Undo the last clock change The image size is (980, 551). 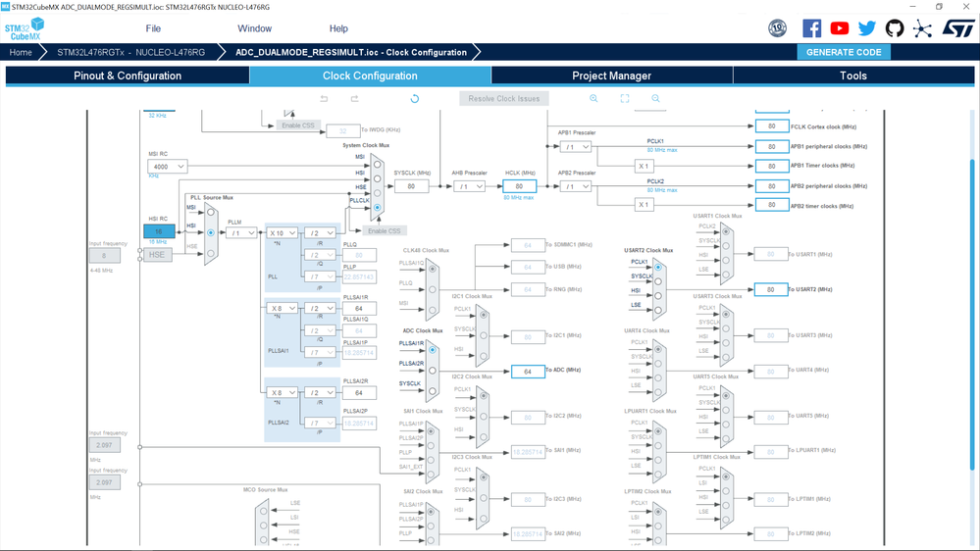pos(324,99)
